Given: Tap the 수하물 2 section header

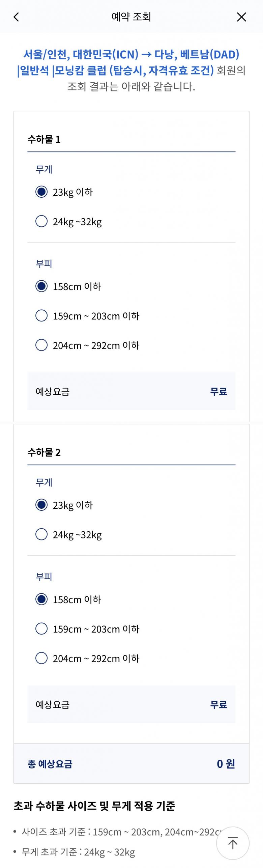Looking at the screenshot, I should [x=44, y=452].
